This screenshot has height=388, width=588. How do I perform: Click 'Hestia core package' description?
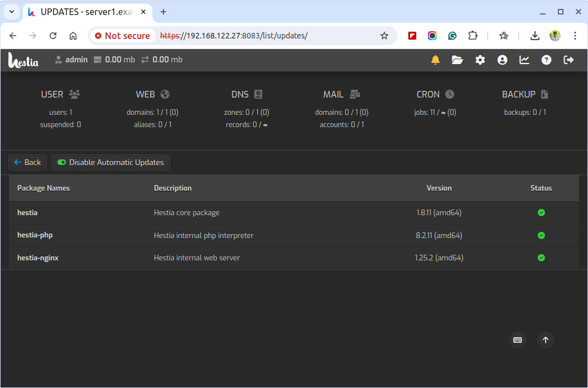coord(187,212)
